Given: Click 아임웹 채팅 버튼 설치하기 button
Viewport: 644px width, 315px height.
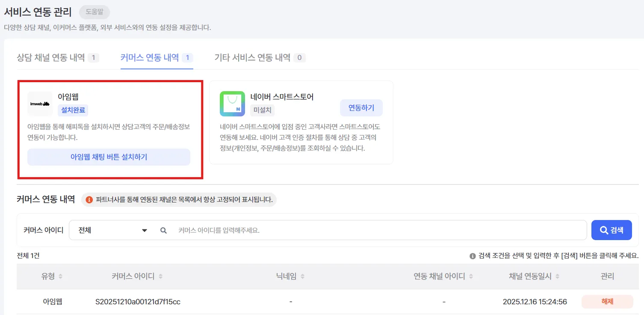Looking at the screenshot, I should 109,157.
